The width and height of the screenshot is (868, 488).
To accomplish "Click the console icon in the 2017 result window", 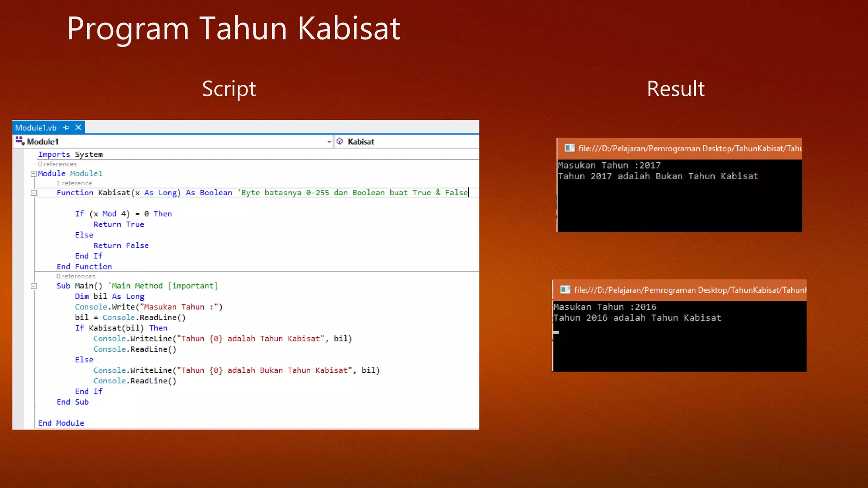I will [570, 148].
